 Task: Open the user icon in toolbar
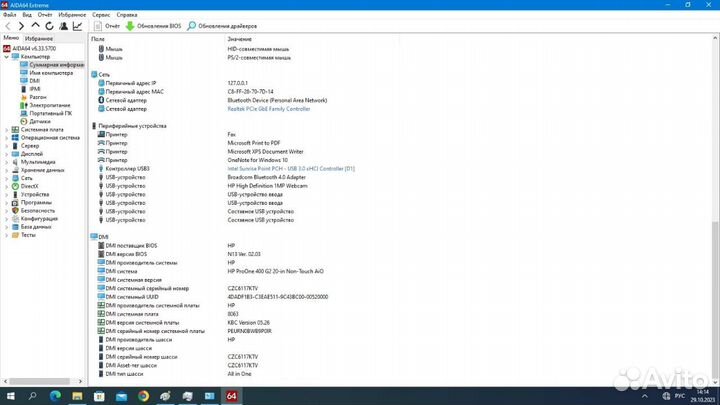tap(63, 26)
